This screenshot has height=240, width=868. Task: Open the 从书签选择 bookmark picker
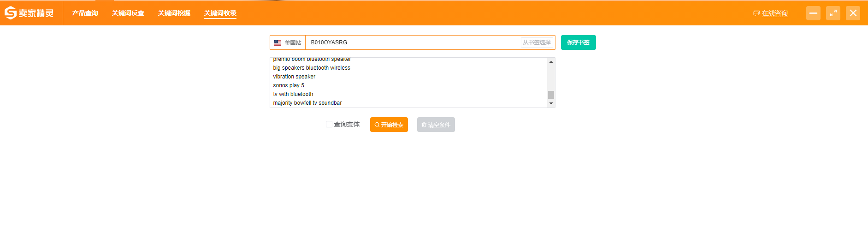[537, 42]
